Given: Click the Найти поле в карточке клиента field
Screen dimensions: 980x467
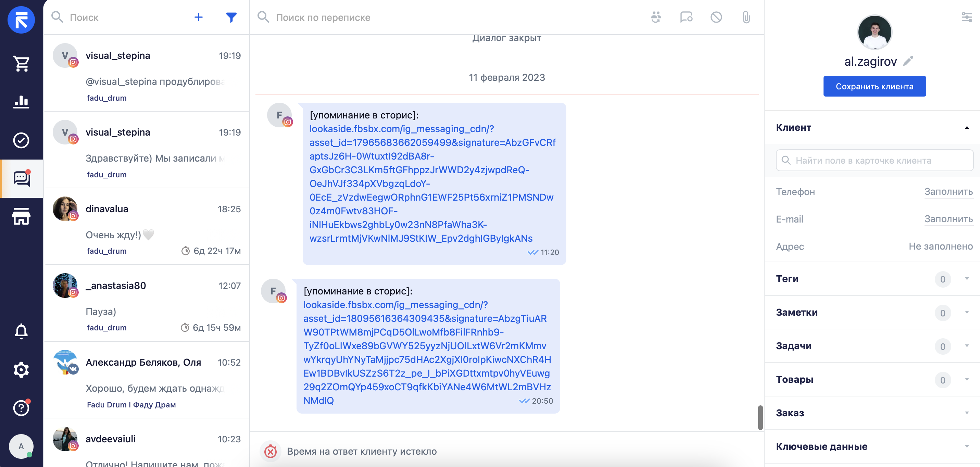Looking at the screenshot, I should click(x=875, y=161).
